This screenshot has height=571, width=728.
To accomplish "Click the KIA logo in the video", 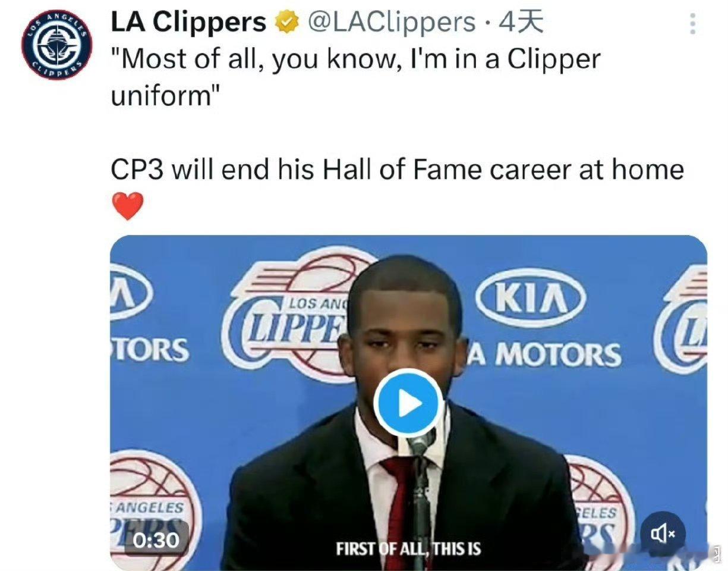I will [x=530, y=297].
